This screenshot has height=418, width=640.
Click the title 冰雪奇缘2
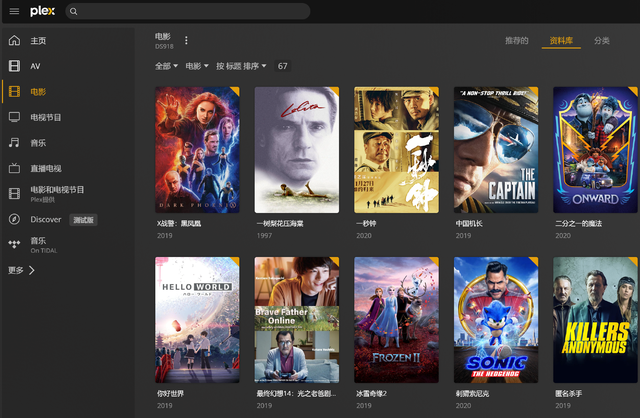pos(371,394)
